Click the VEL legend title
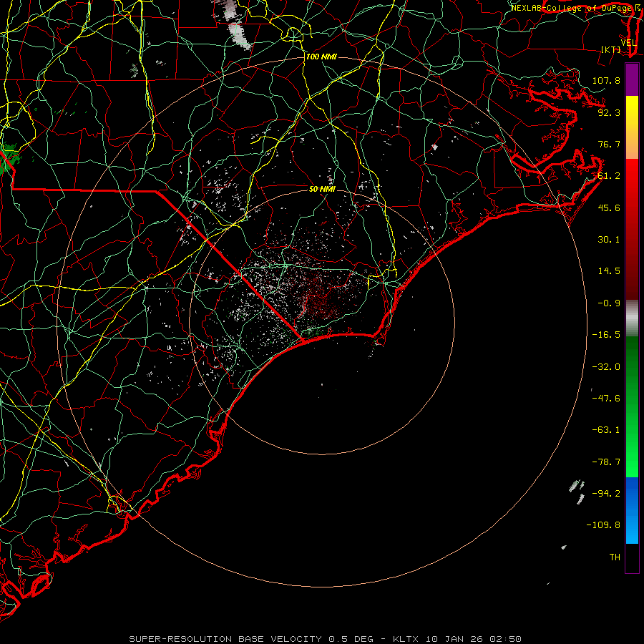The height and width of the screenshot is (644, 644). (x=628, y=43)
